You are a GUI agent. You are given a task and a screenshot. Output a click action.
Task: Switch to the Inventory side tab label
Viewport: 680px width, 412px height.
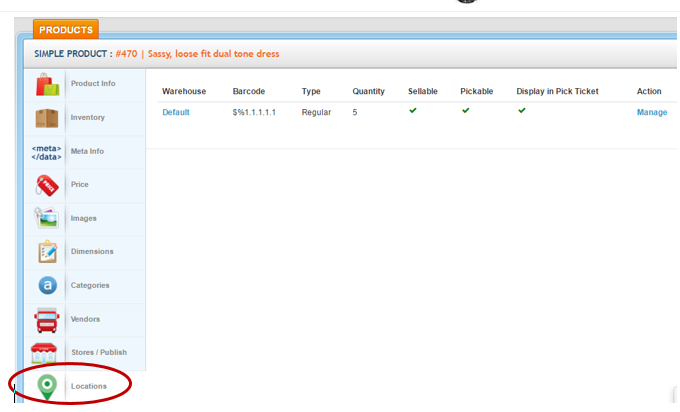point(88,118)
